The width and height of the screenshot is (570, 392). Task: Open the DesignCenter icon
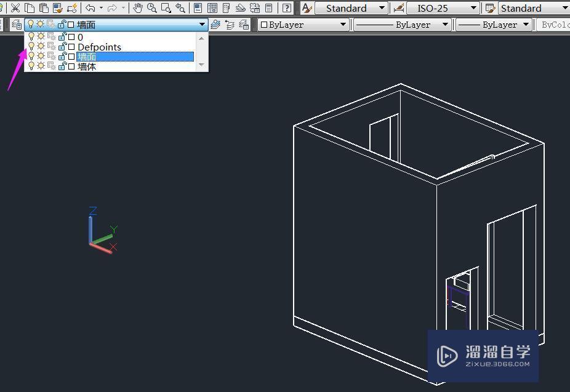pos(212,7)
